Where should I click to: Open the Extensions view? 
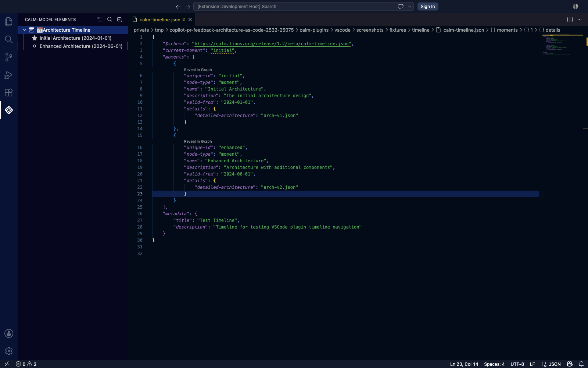9,93
